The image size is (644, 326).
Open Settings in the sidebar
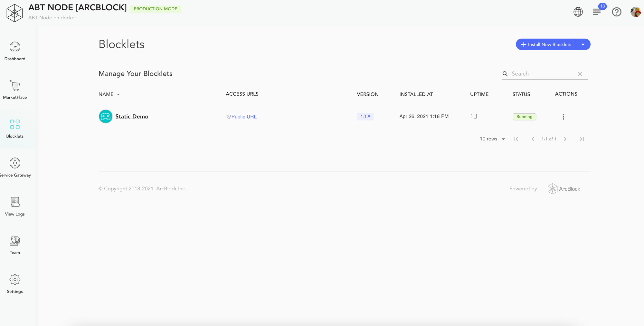pyautogui.click(x=15, y=284)
